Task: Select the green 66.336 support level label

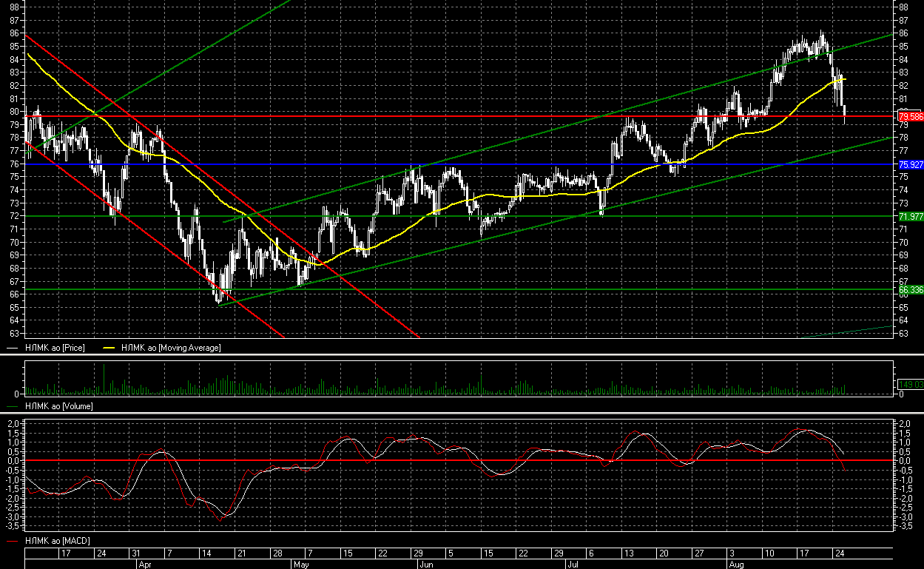Action: coord(910,289)
